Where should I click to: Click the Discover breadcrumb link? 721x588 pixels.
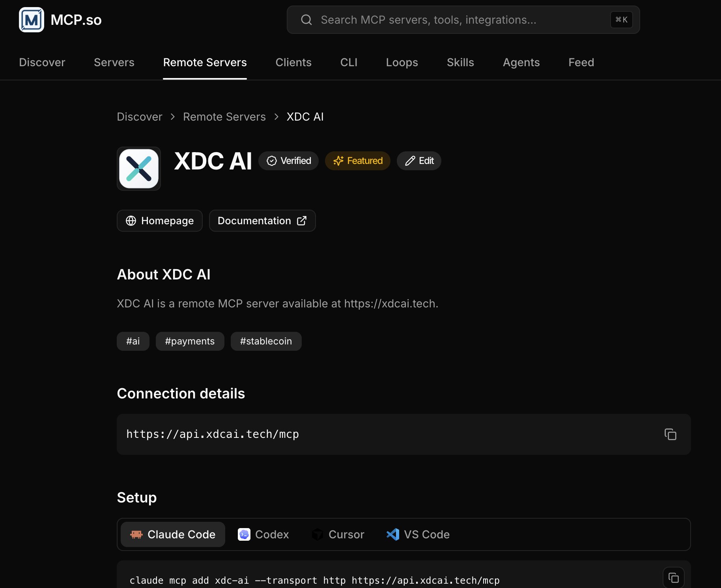tap(140, 117)
